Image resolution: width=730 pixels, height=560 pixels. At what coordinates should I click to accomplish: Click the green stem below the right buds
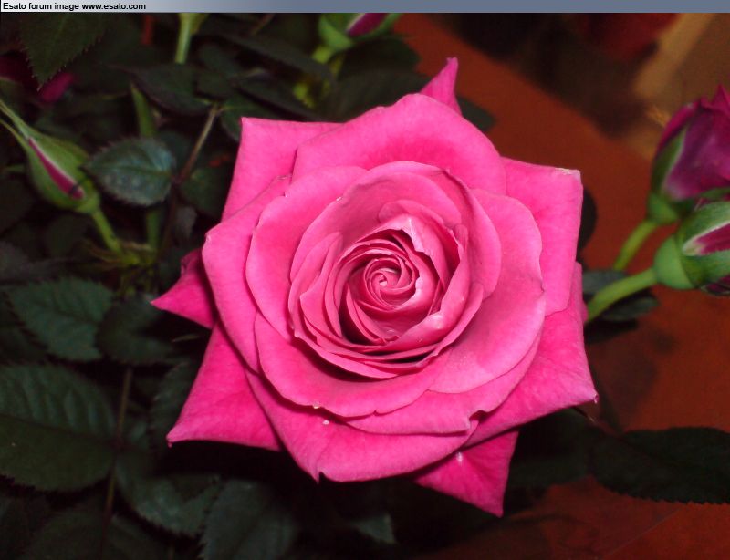[620, 292]
